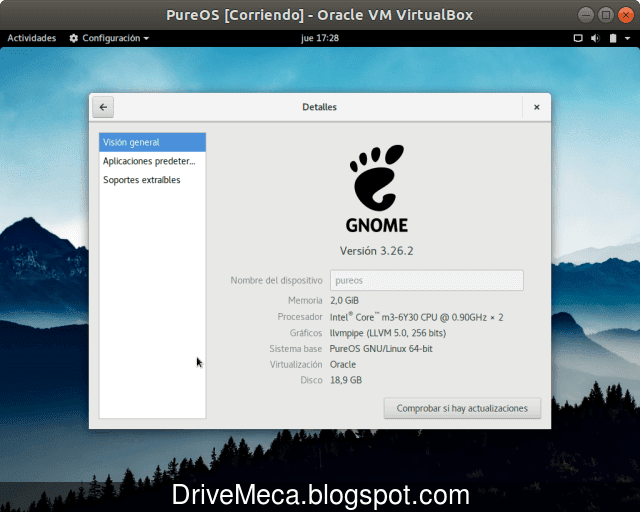Image resolution: width=640 pixels, height=512 pixels.
Task: Maximize the VirtualBox window
Action: pyautogui.click(x=606, y=15)
